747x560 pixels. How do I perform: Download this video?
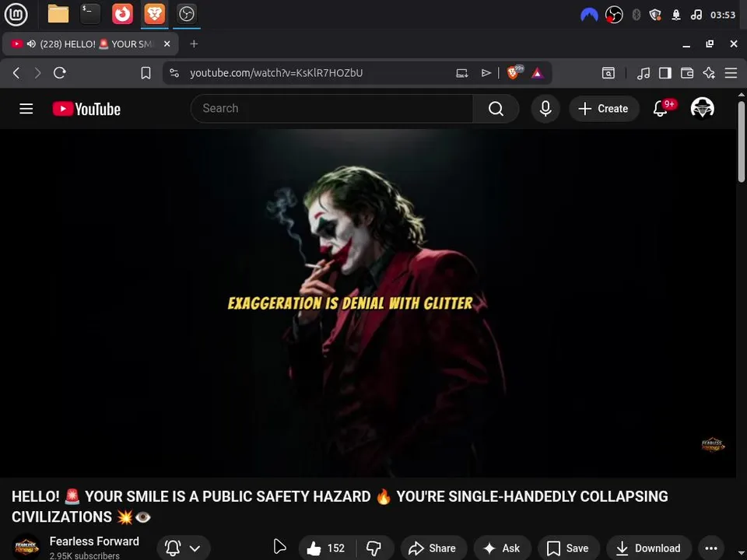[648, 548]
